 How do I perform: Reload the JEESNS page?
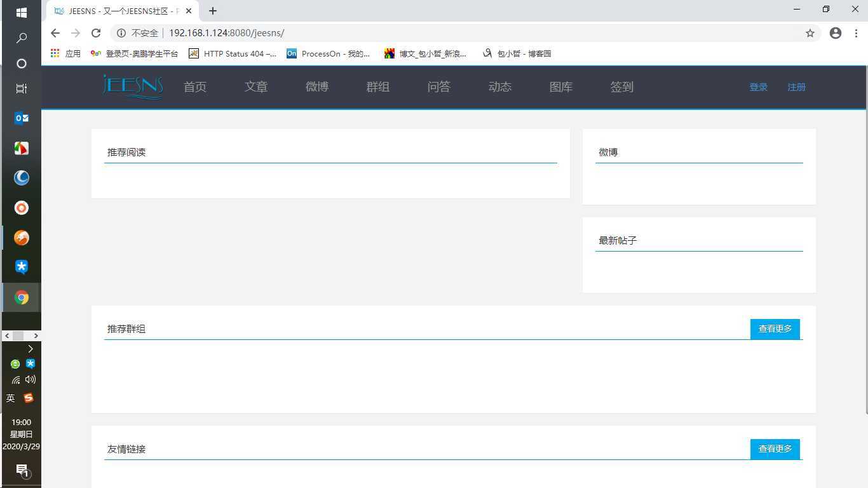tap(96, 33)
